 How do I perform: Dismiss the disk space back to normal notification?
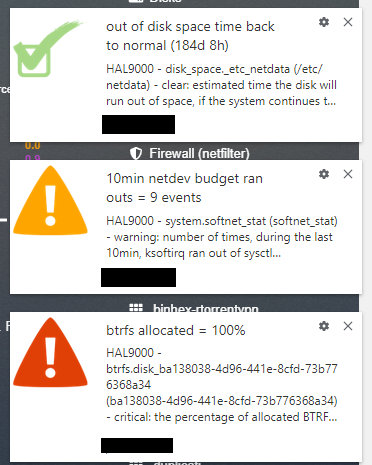[x=348, y=22]
